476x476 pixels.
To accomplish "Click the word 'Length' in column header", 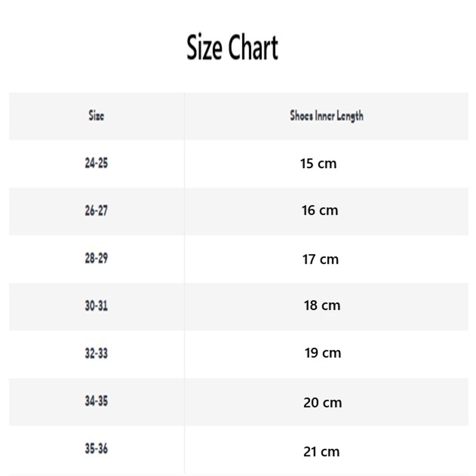I will click(350, 116).
